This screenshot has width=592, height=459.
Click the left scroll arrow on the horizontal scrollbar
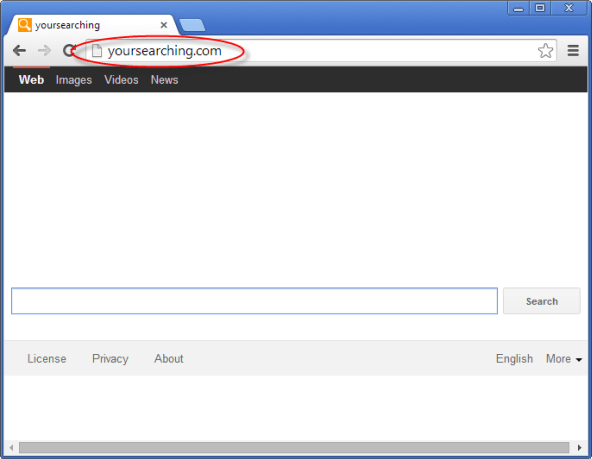(x=11, y=448)
